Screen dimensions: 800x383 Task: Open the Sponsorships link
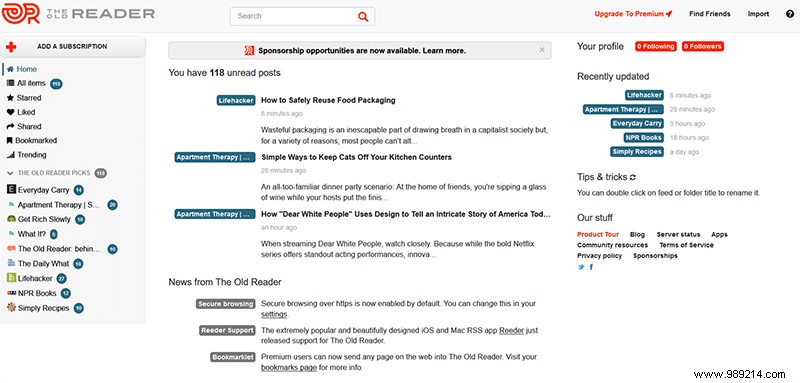click(655, 256)
